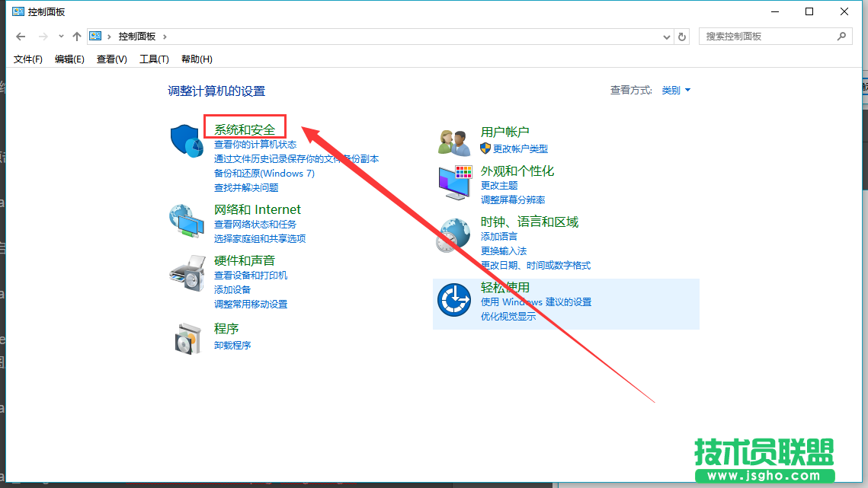Open the 查看(V) menu
Screen dimensions: 868x488
tap(111, 59)
